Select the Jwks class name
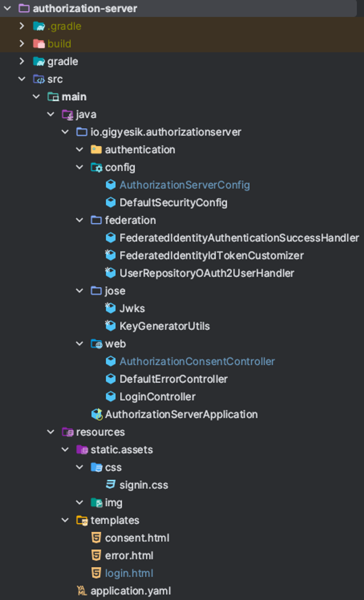Viewport: 364px width, 600px height. pos(132,308)
